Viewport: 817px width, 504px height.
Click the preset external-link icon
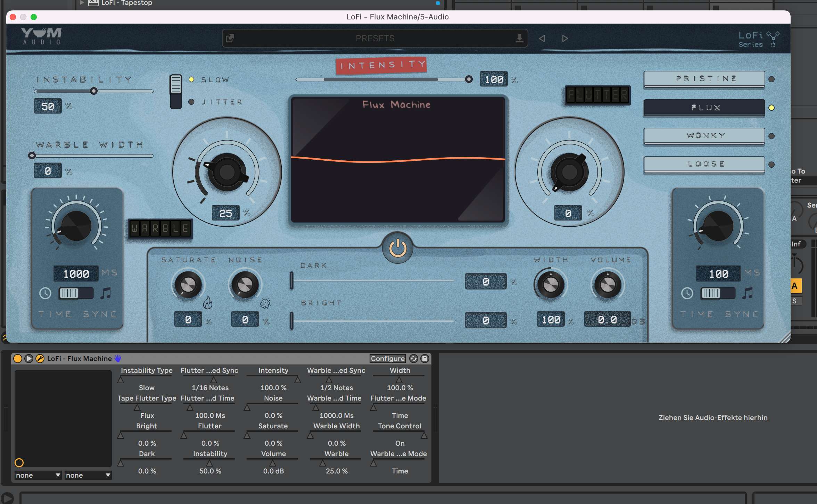pyautogui.click(x=230, y=38)
